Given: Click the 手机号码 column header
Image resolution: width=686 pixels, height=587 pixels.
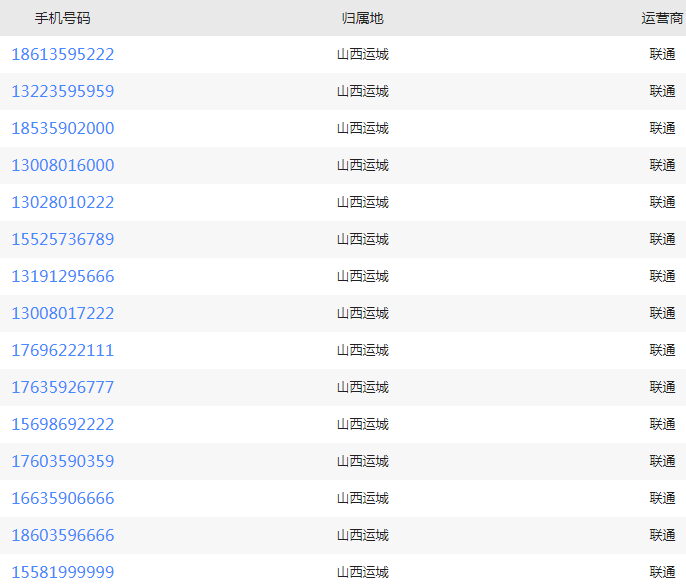Looking at the screenshot, I should coord(63,18).
